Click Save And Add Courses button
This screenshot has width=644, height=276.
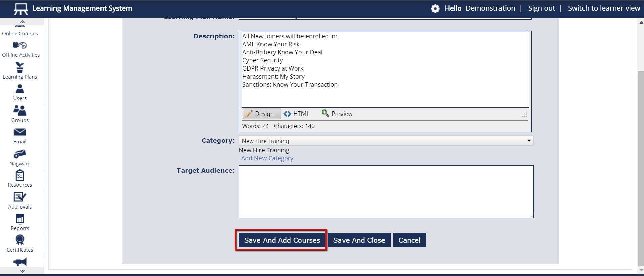click(282, 240)
